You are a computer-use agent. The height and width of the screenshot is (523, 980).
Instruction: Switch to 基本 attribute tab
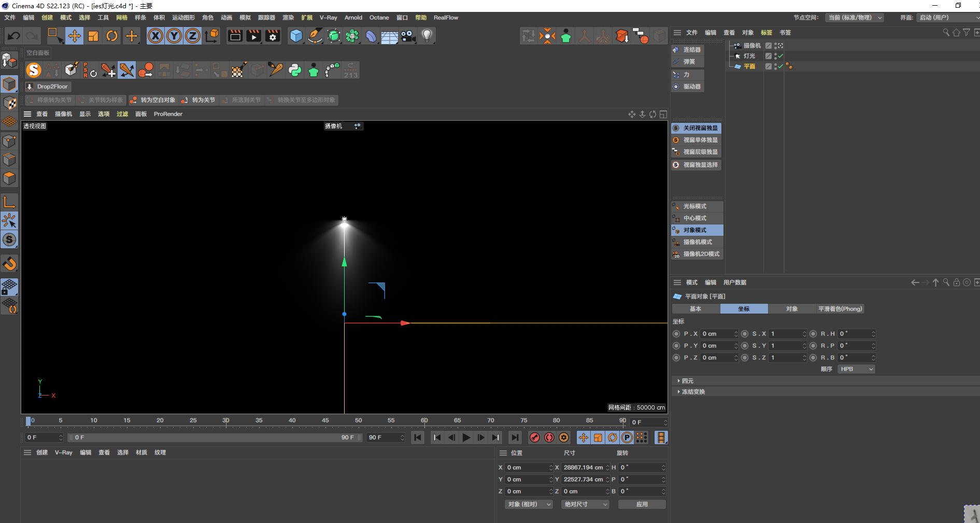click(x=695, y=309)
